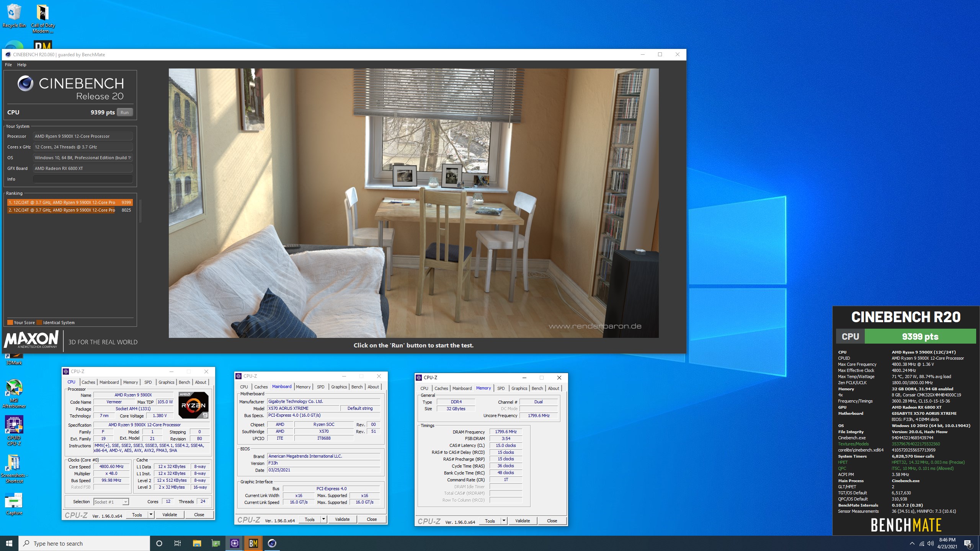Click Tools button in CPU-Z CPU window
The width and height of the screenshot is (980, 551).
(137, 515)
